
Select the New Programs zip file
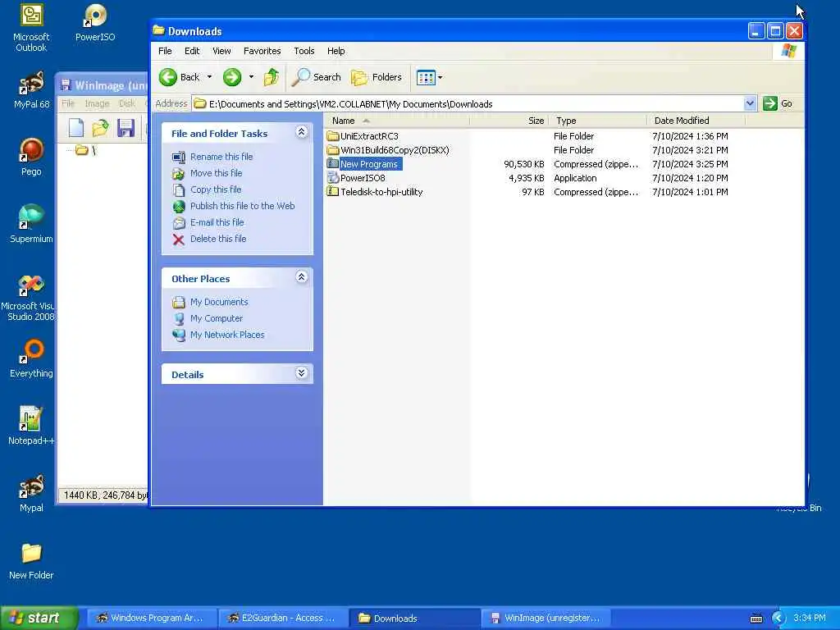[363, 164]
